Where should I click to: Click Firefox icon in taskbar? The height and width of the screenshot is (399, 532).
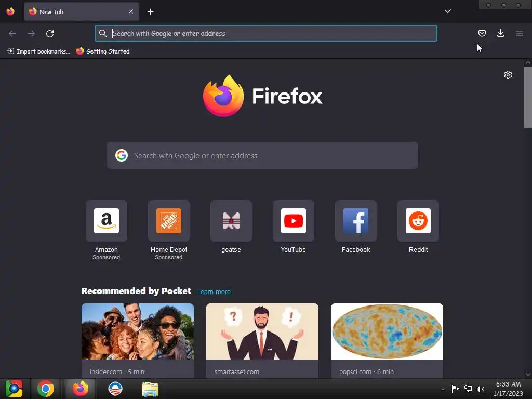click(81, 389)
